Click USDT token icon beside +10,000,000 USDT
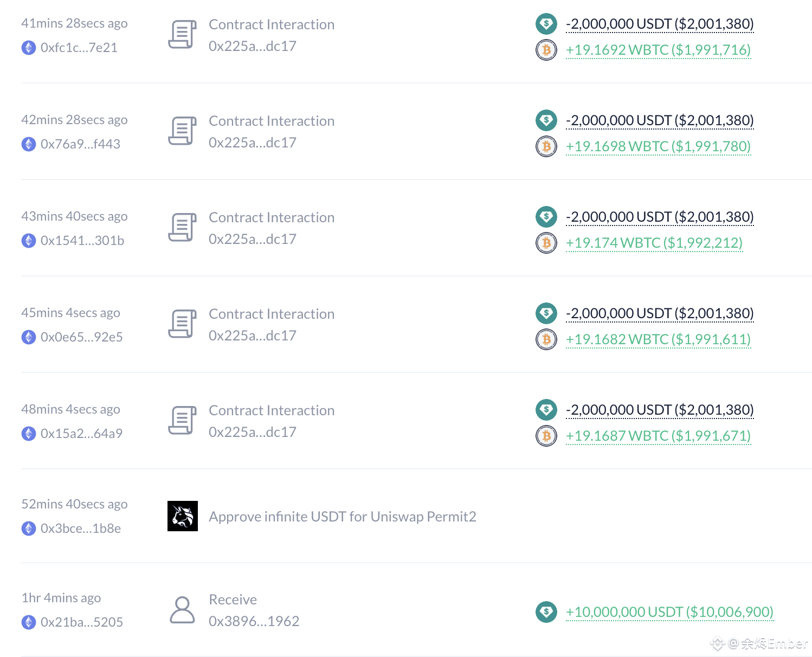 tap(546, 612)
